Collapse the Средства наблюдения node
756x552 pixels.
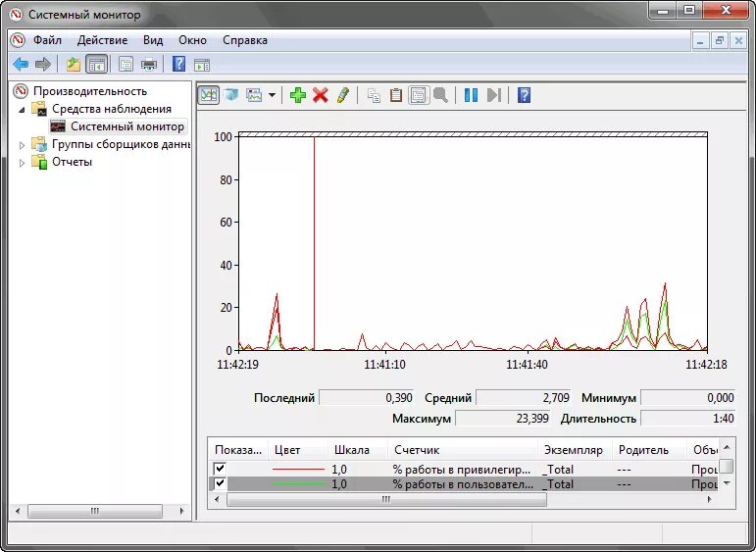point(22,110)
